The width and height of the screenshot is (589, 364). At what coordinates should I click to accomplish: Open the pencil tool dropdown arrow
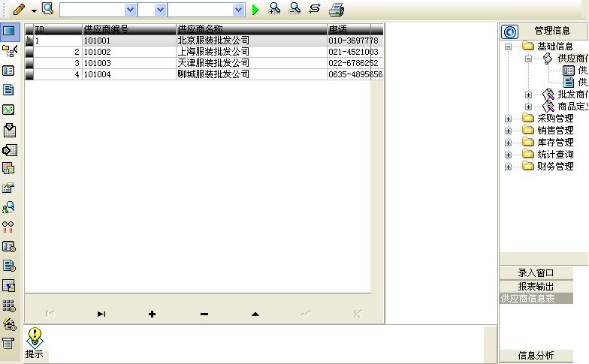(34, 11)
